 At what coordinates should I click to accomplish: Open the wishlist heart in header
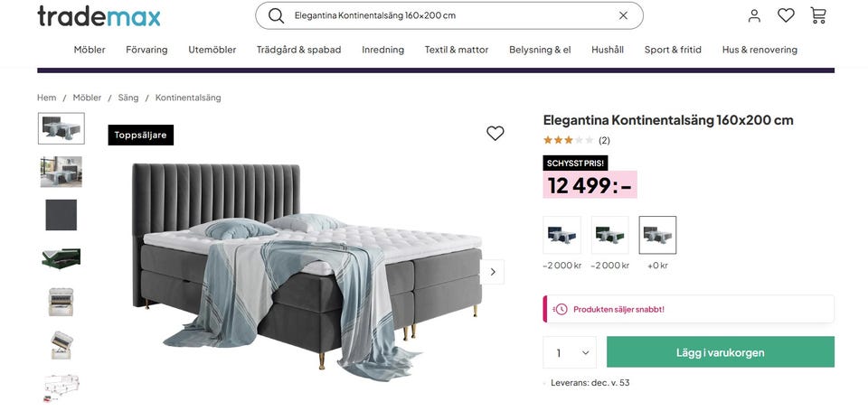[x=786, y=15]
